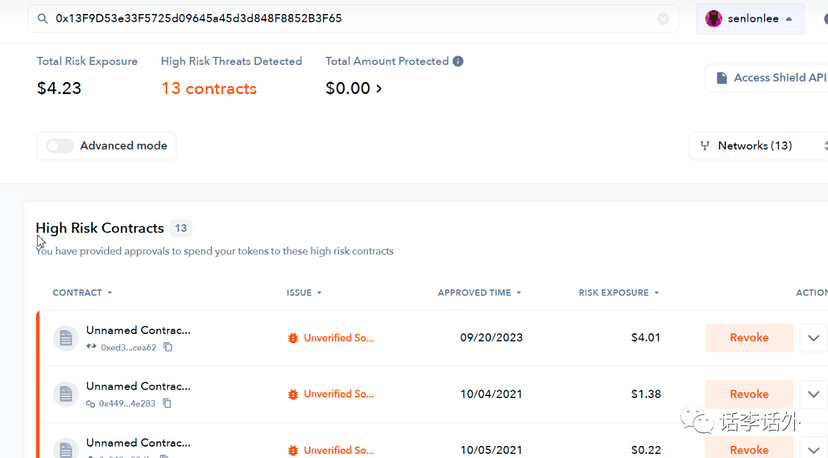Expand the $4.01 contract row details
The image size is (828, 458).
click(x=813, y=338)
